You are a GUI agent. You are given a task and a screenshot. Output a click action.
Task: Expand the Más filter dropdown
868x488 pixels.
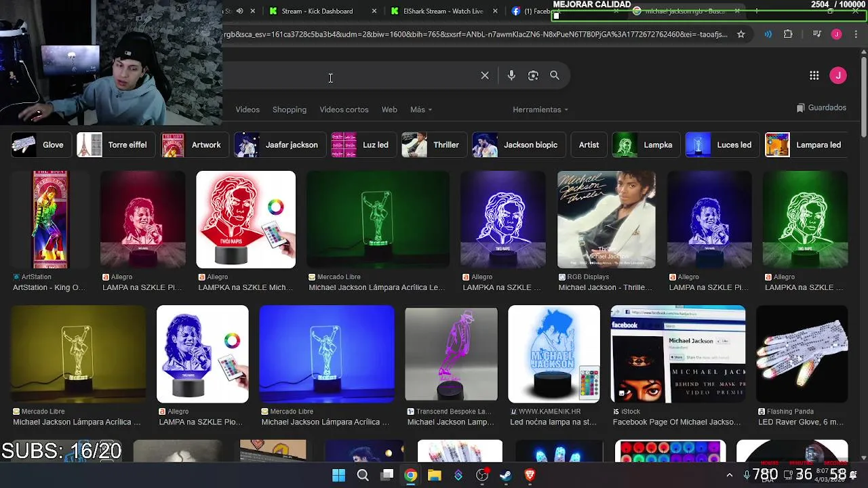(x=420, y=110)
